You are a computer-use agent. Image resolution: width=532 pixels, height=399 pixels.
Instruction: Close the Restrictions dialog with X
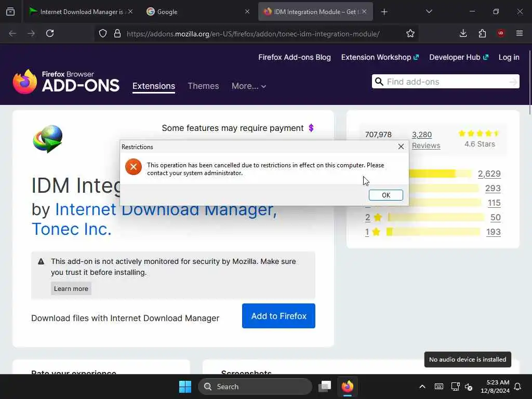401,147
